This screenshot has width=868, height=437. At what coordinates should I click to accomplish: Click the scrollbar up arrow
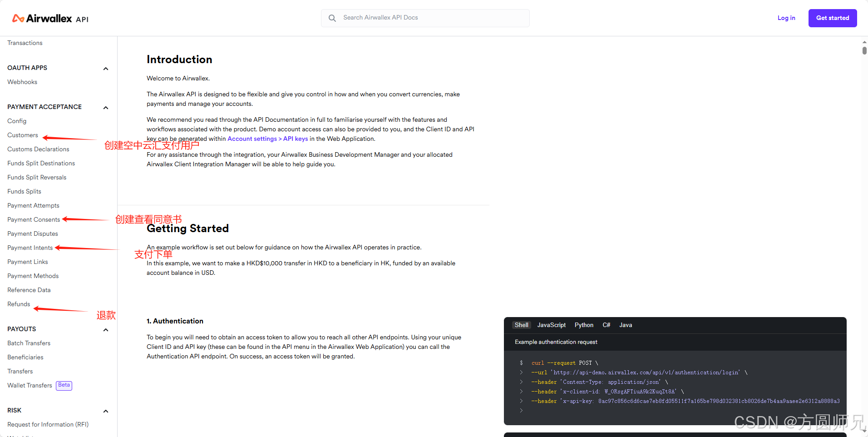point(864,42)
